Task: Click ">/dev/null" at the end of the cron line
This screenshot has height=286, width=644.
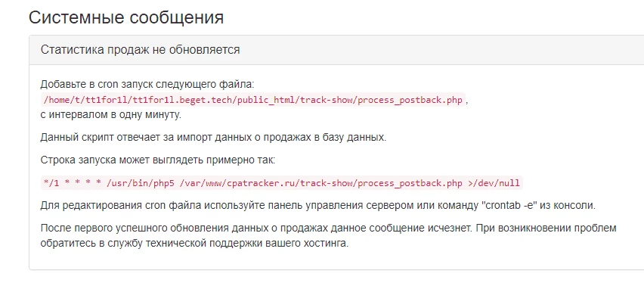Action: click(x=494, y=183)
